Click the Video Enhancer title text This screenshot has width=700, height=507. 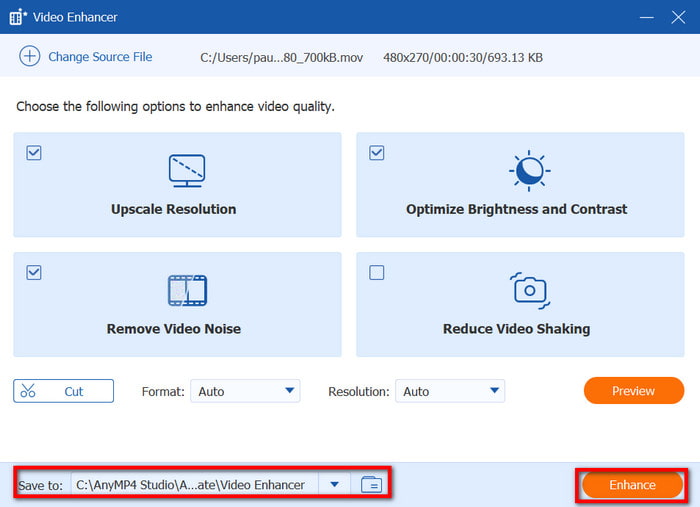[75, 17]
